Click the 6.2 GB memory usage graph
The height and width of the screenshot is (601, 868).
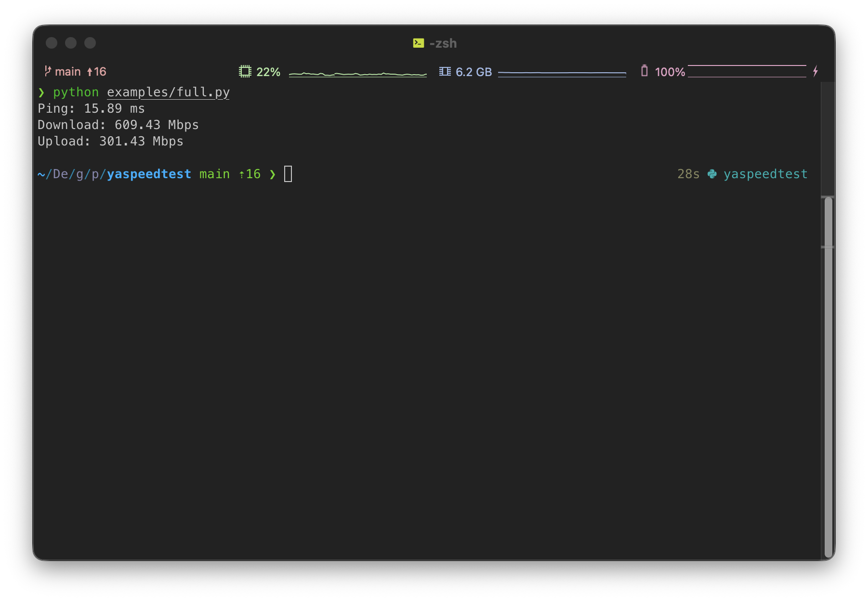pyautogui.click(x=562, y=73)
